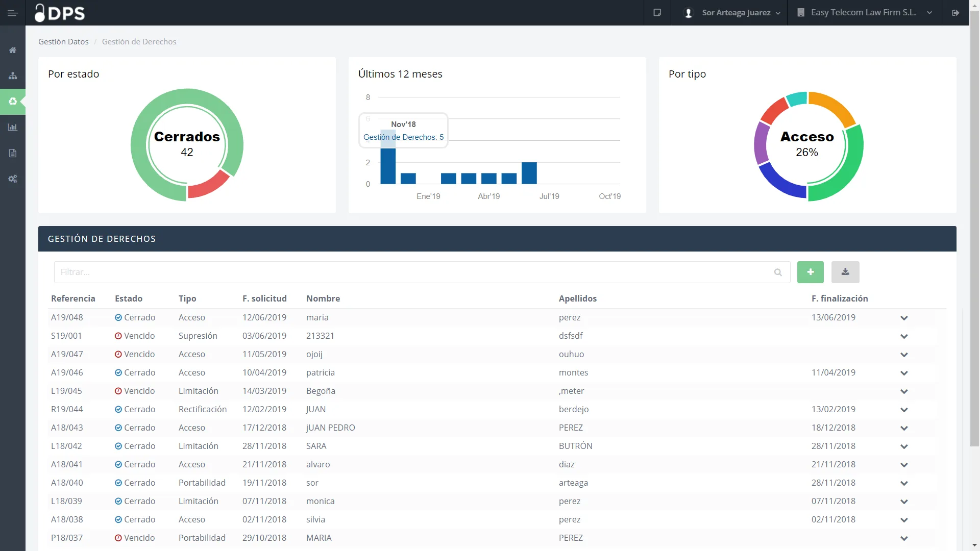Screen dimensions: 980x551
Task: Go to Home in the sidebar
Action: [x=13, y=50]
